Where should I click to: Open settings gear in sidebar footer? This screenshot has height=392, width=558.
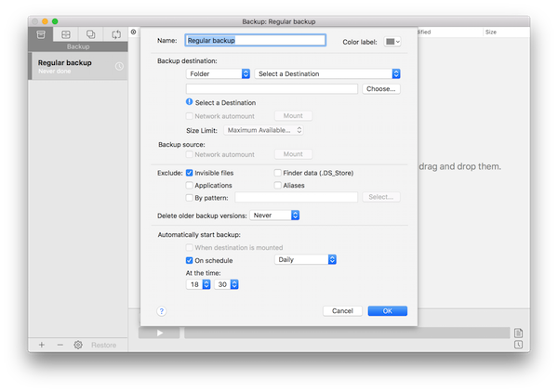coord(78,345)
